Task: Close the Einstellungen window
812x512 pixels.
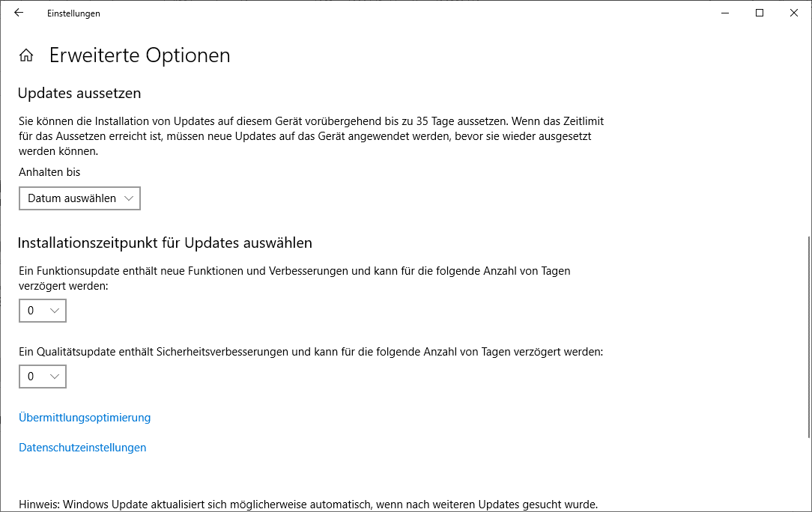Action: pos(794,13)
